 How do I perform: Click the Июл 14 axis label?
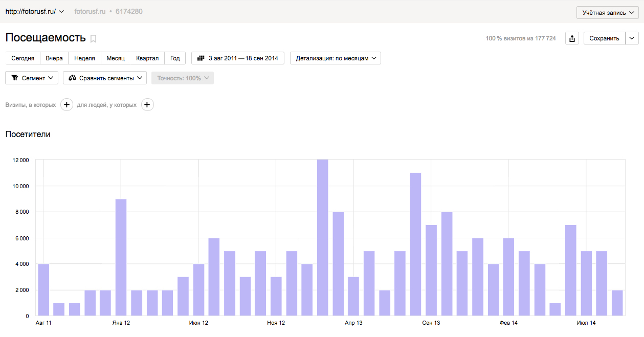586,323
